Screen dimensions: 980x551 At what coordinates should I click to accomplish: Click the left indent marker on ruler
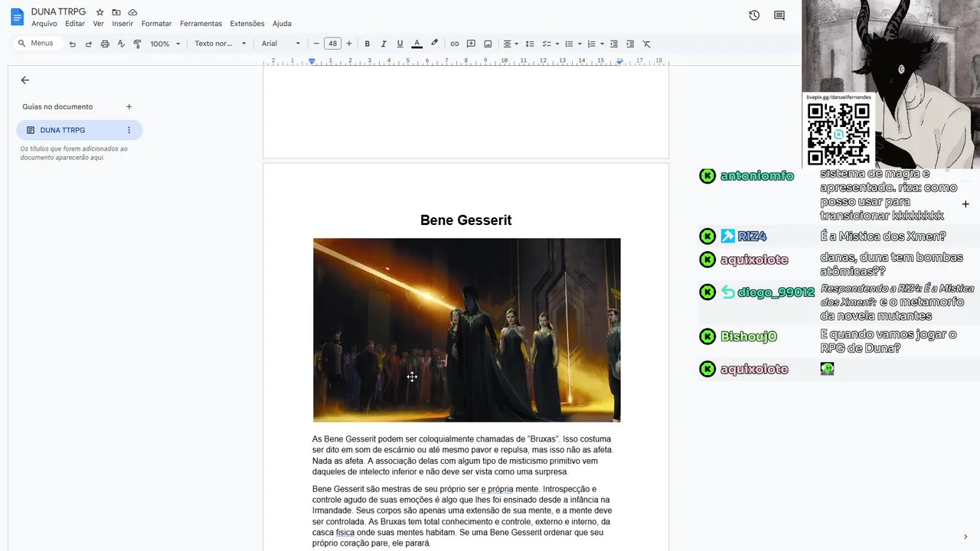[x=312, y=61]
